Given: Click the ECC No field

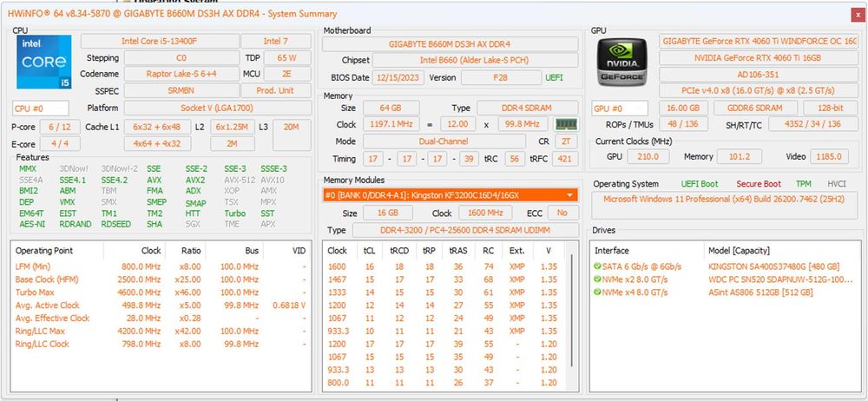Looking at the screenshot, I should pyautogui.click(x=562, y=213).
